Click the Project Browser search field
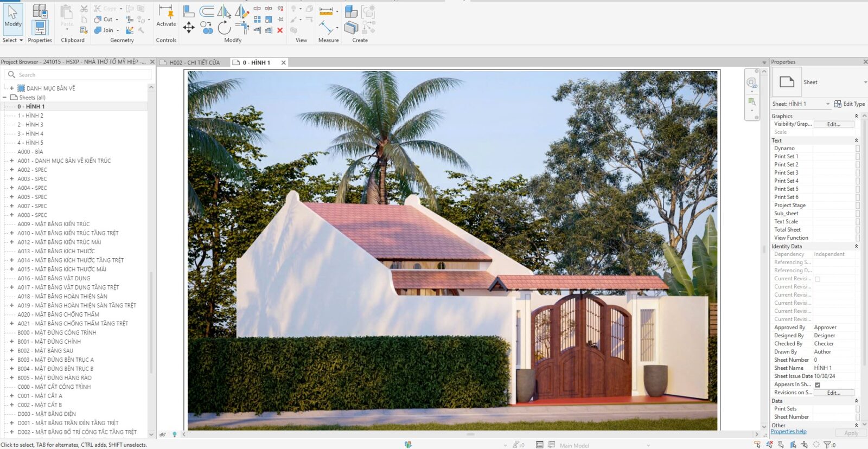The height and width of the screenshot is (449, 868). pos(78,75)
